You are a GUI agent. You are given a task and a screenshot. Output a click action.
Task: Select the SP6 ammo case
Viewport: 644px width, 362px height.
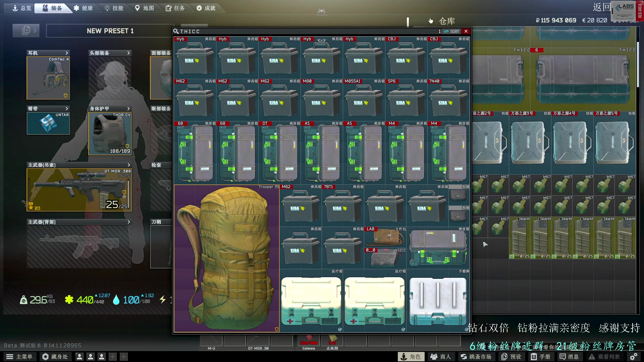point(406,100)
